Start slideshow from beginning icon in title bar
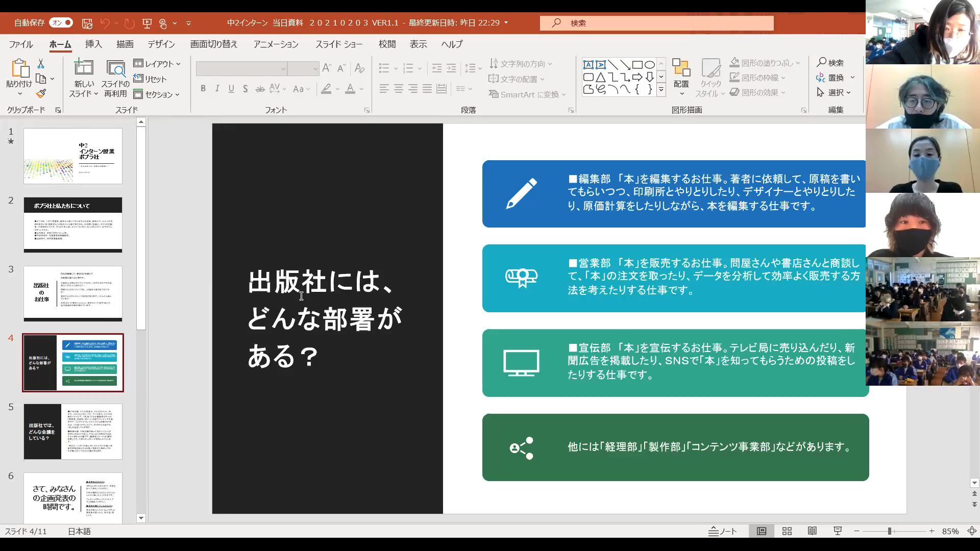This screenshot has height=551, width=980. [x=147, y=23]
